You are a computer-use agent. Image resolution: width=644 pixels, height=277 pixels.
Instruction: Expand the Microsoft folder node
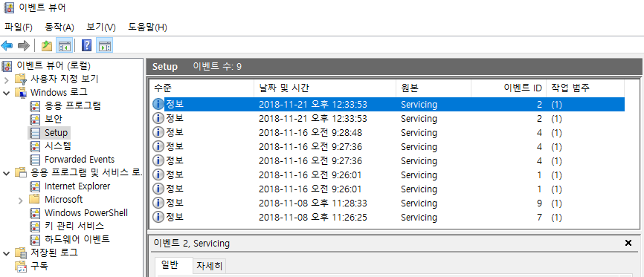coord(21,201)
